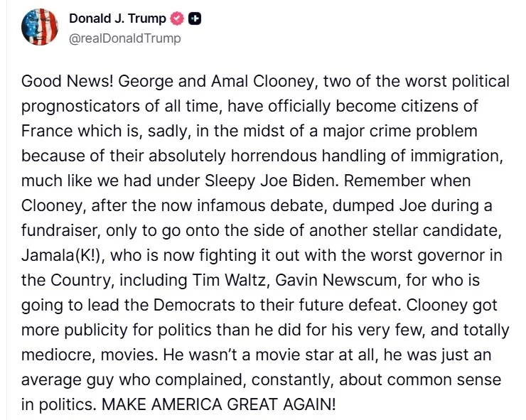Click the American flag profile avatar
This screenshot has height=420, width=526.
point(39,28)
